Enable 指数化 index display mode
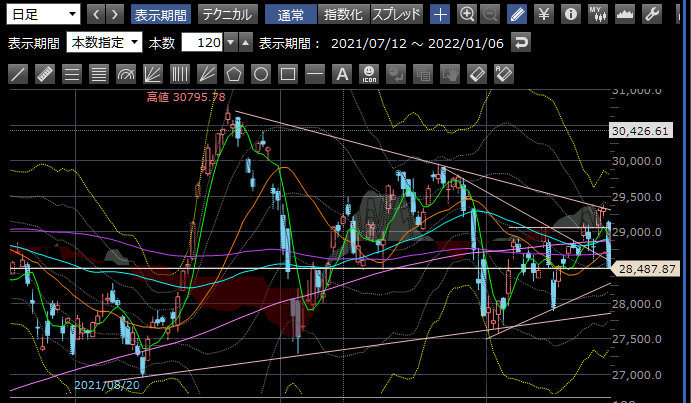This screenshot has width=691, height=403. point(343,14)
